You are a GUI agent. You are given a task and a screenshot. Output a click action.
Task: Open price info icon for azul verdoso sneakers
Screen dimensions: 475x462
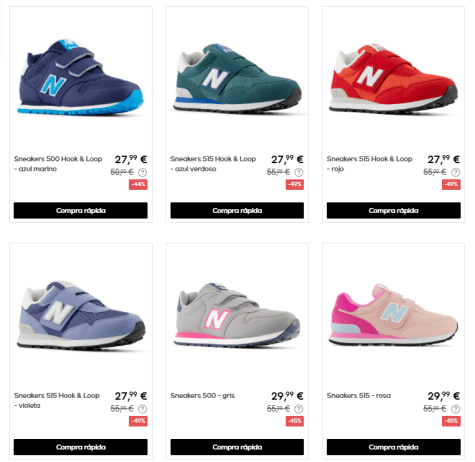coord(299,172)
